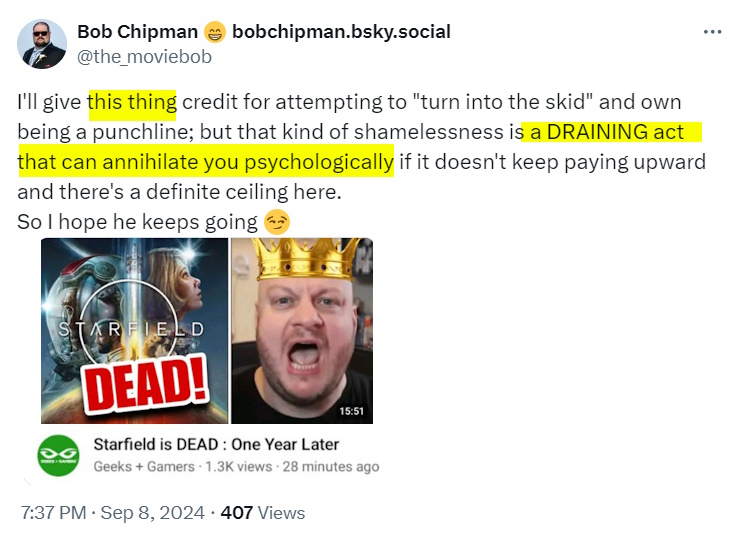Image resolution: width=741 pixels, height=536 pixels.
Task: Click the '1.3K views' video metadata
Action: point(239,467)
